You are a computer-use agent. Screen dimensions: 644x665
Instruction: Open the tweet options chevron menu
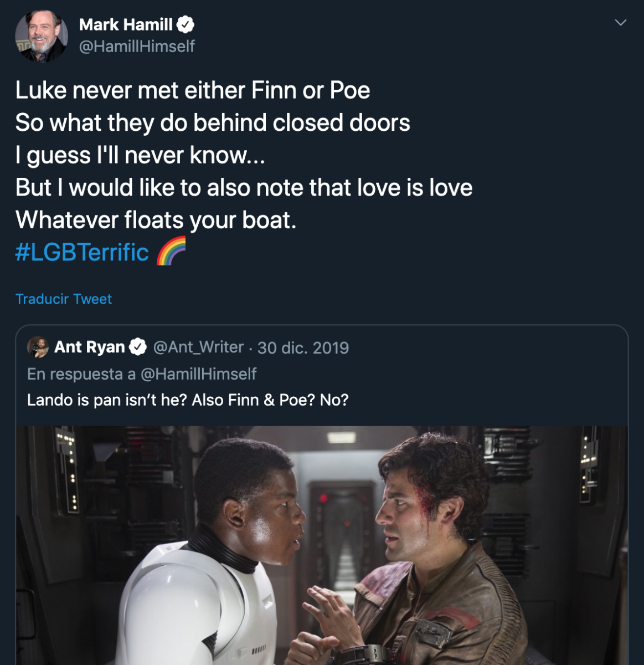(x=621, y=23)
